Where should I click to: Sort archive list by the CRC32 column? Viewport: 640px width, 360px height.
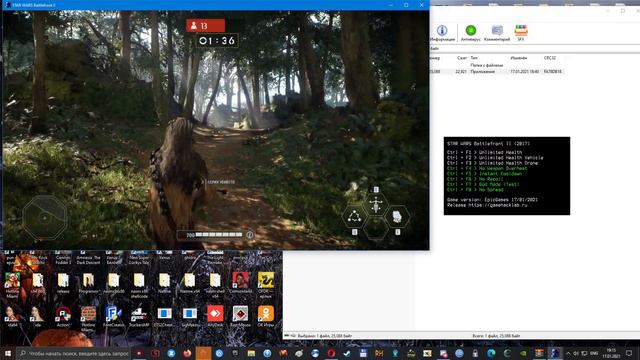(549, 58)
